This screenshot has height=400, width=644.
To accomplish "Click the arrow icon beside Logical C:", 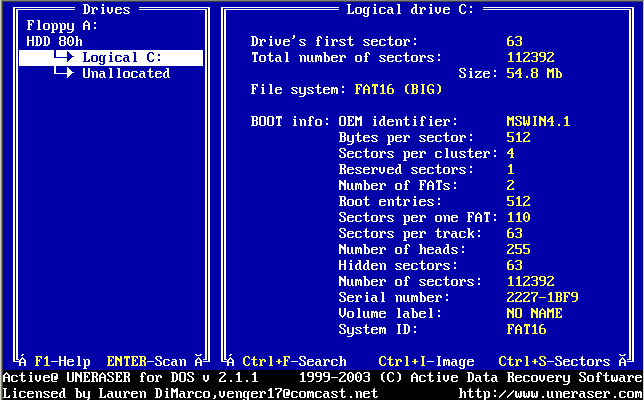I will coord(64,56).
